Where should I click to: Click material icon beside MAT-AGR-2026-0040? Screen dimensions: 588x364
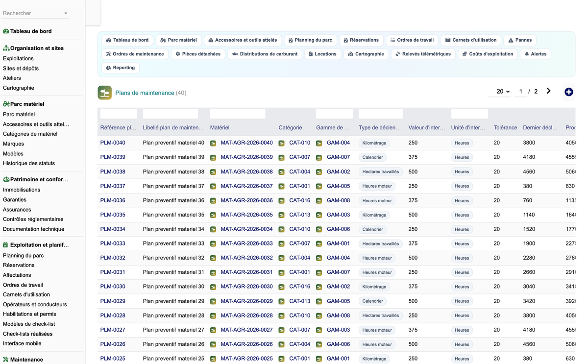[x=213, y=143]
